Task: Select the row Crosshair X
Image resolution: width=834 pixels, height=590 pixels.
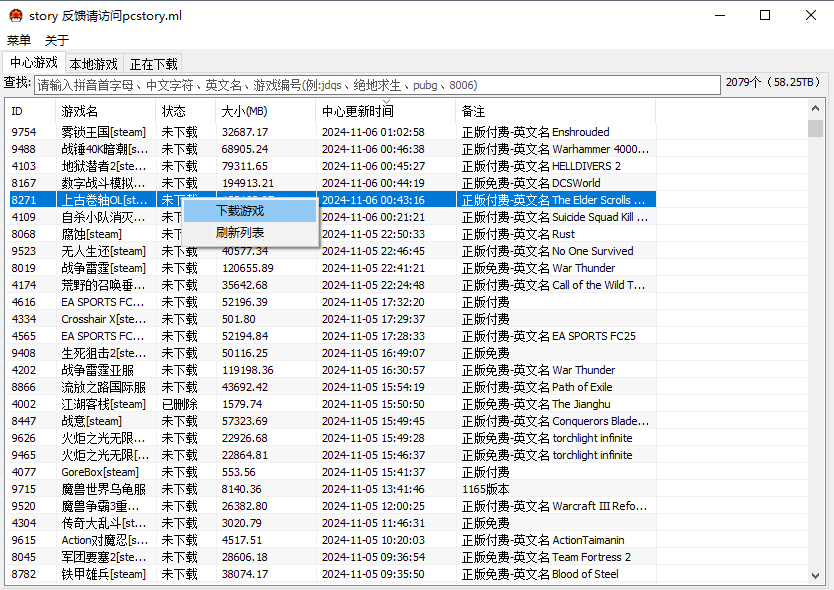Action: (x=332, y=319)
